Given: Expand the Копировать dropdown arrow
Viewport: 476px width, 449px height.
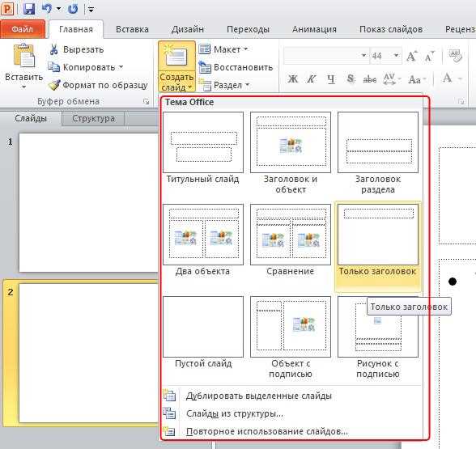Looking at the screenshot, I should tap(121, 67).
